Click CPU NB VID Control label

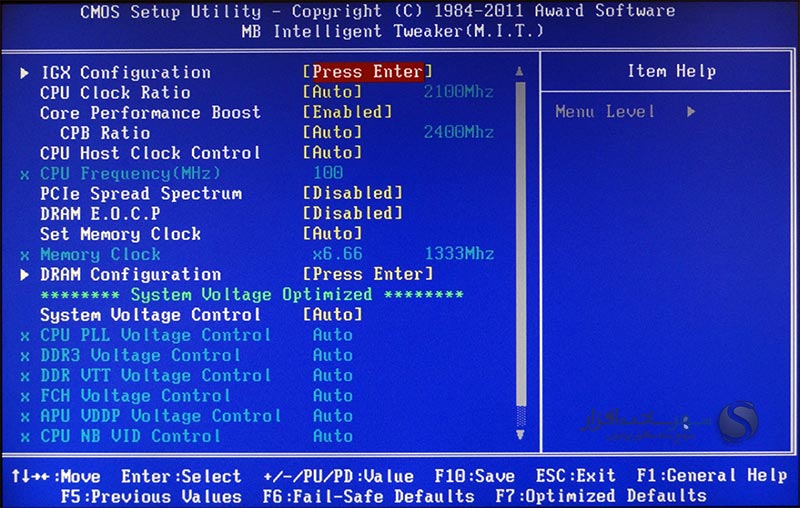coord(130,436)
